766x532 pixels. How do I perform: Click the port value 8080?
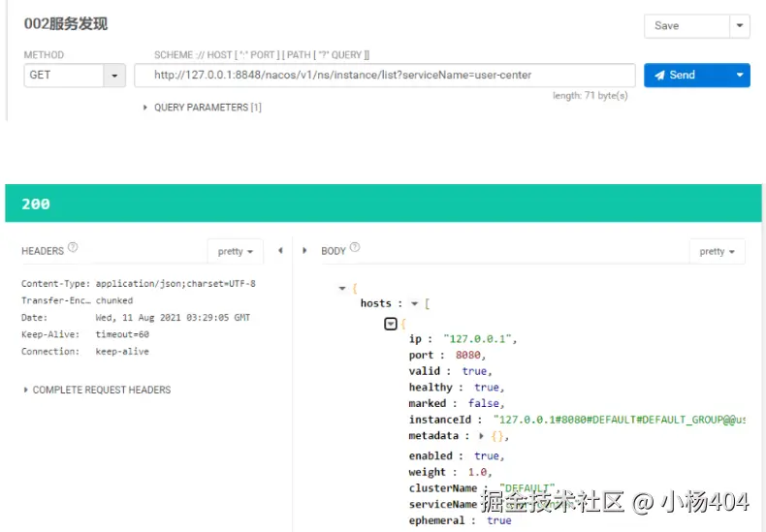point(468,356)
